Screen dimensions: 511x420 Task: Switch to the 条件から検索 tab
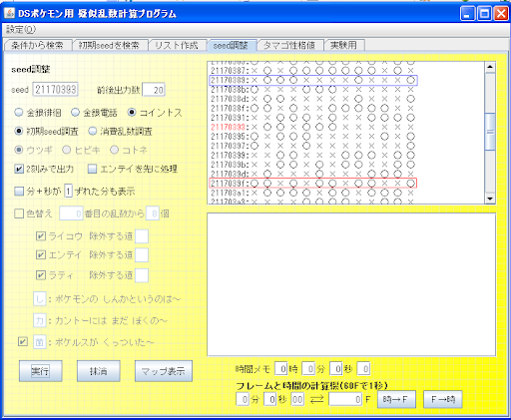click(x=37, y=45)
